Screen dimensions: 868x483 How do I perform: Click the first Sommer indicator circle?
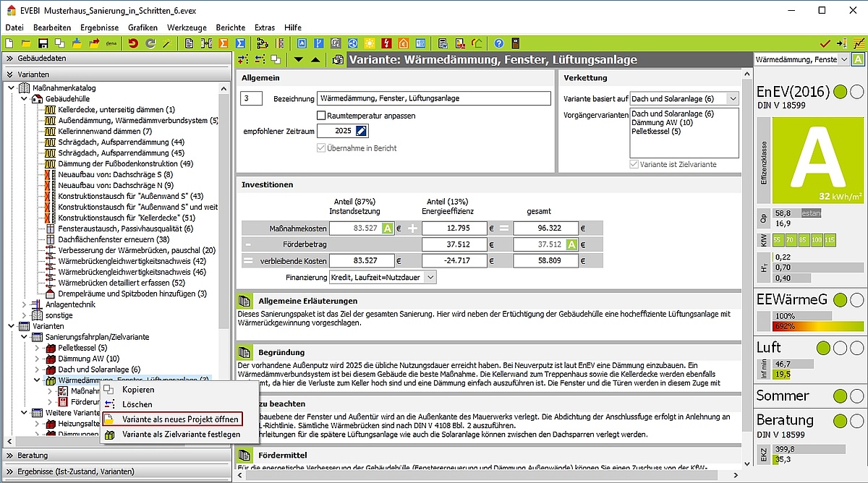click(x=840, y=396)
